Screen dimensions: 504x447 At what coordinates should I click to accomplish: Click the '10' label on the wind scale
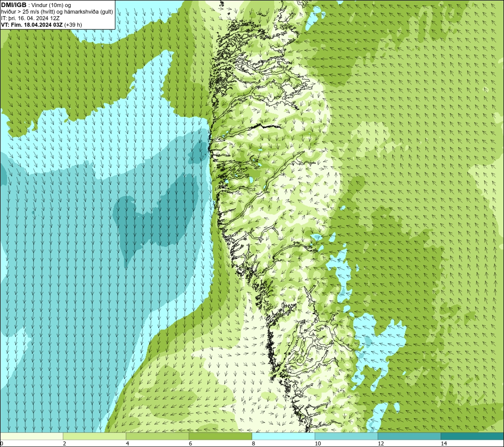click(318, 443)
